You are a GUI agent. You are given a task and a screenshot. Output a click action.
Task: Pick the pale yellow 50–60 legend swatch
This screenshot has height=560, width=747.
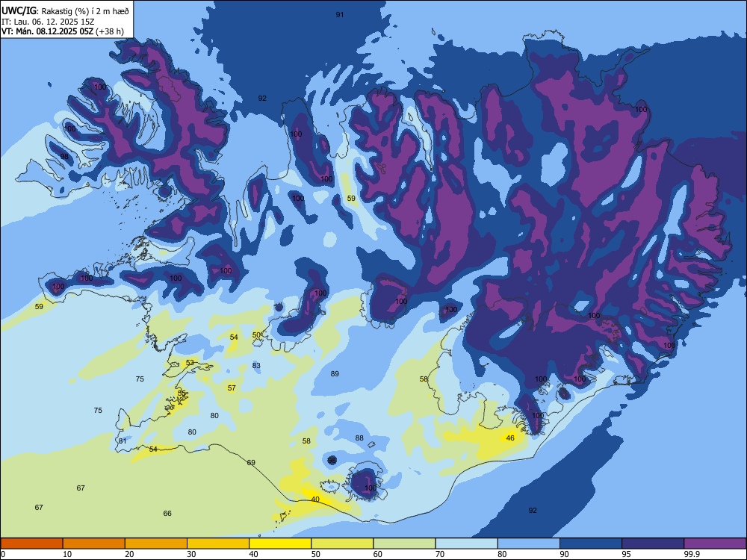click(x=343, y=544)
